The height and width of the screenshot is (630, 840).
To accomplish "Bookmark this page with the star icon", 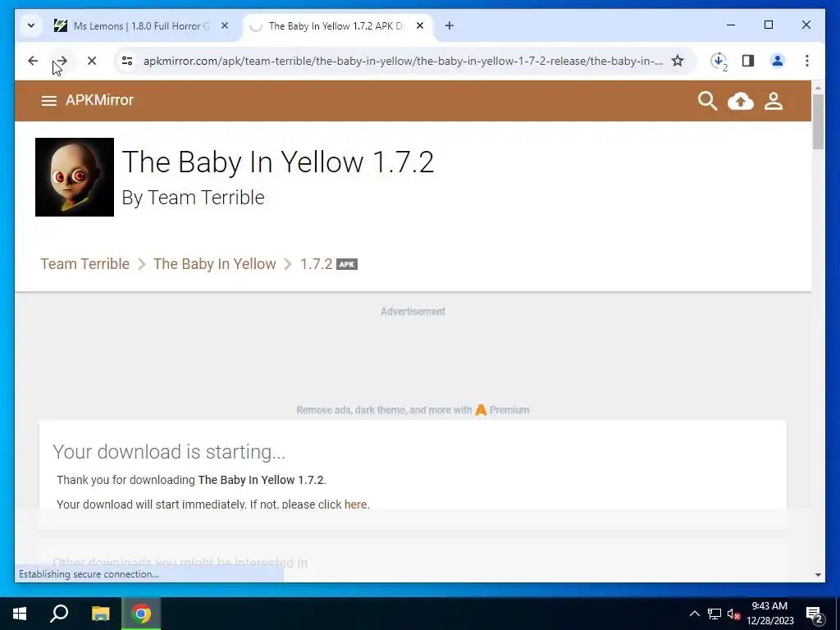I will [x=677, y=61].
